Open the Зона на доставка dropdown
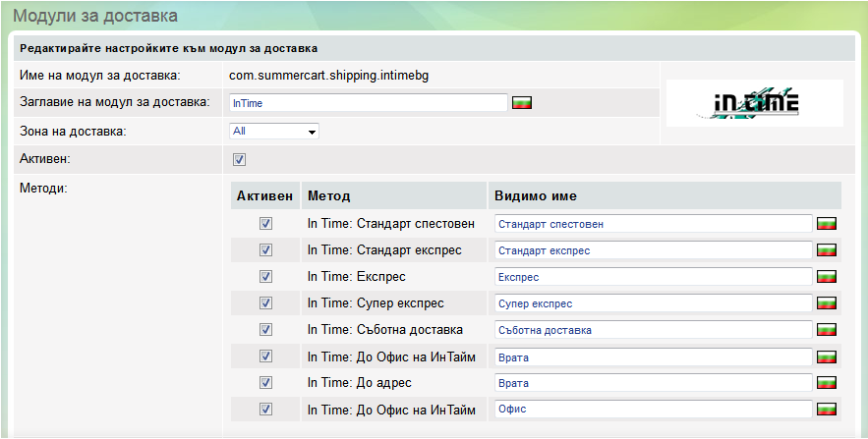868x439 pixels. (x=274, y=131)
